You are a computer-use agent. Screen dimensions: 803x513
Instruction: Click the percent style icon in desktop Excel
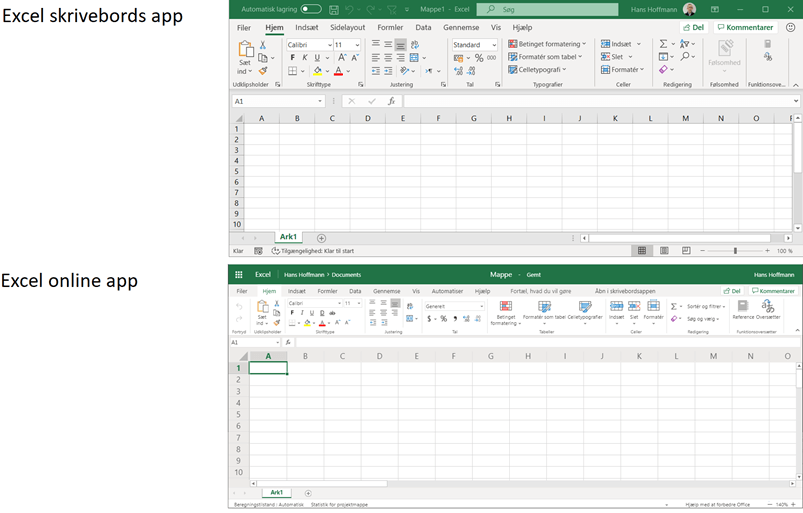tap(479, 58)
